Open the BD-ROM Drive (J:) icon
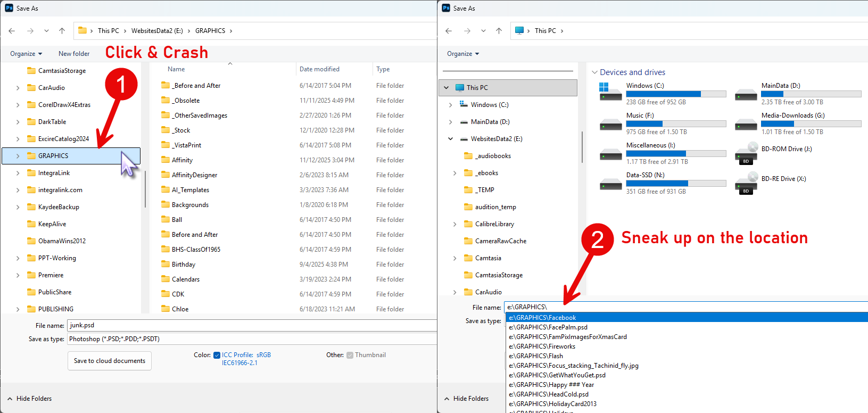The width and height of the screenshot is (868, 413). click(746, 153)
